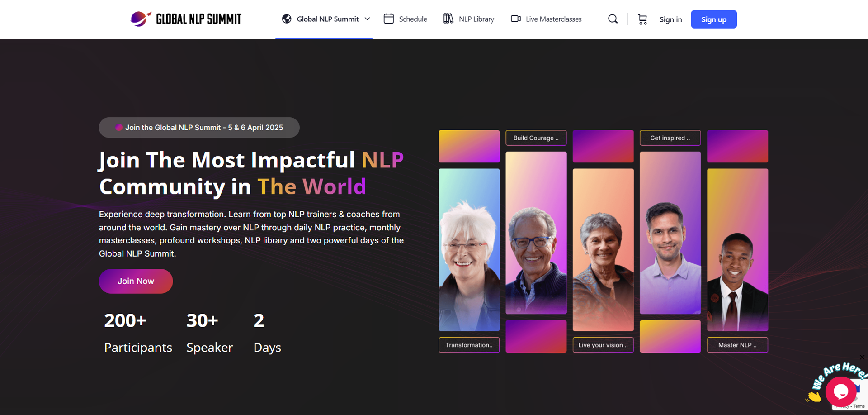
Task: Click the calendar icon beside Schedule
Action: [x=388, y=19]
